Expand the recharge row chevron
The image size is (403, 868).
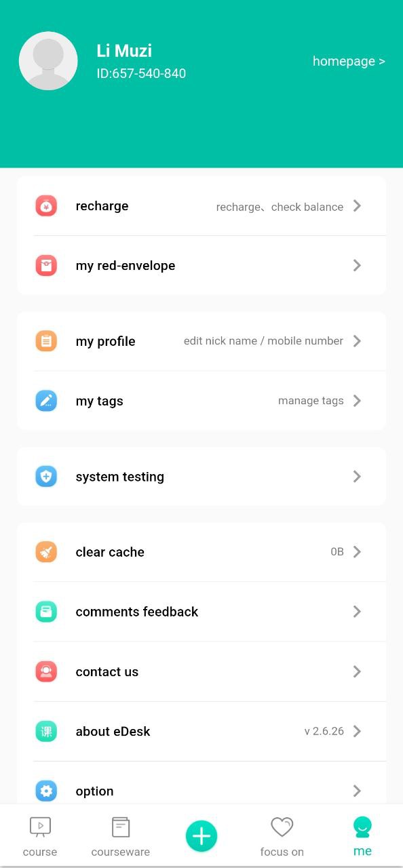358,206
